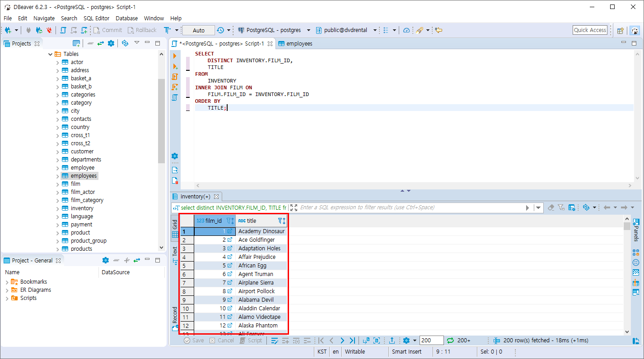Open the SQL Editor menu

(x=96, y=18)
